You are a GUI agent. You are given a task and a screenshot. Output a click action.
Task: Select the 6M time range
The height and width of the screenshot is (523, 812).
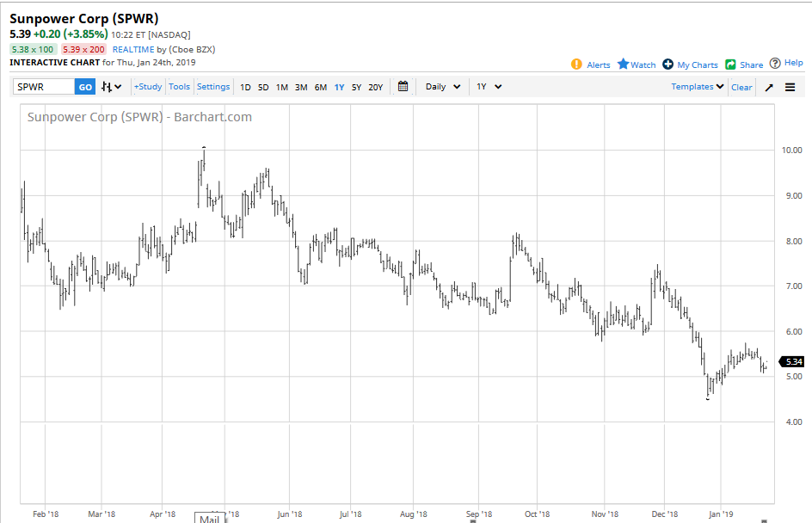(x=321, y=87)
